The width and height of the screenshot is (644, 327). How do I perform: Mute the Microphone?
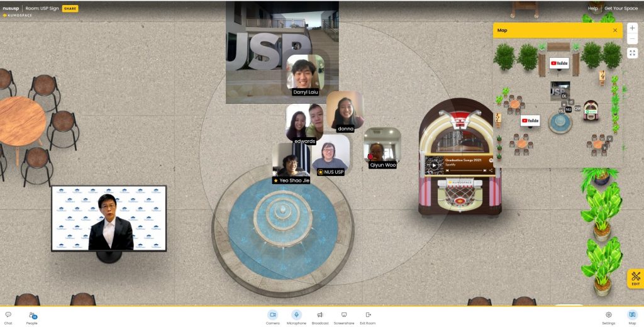[296, 316]
